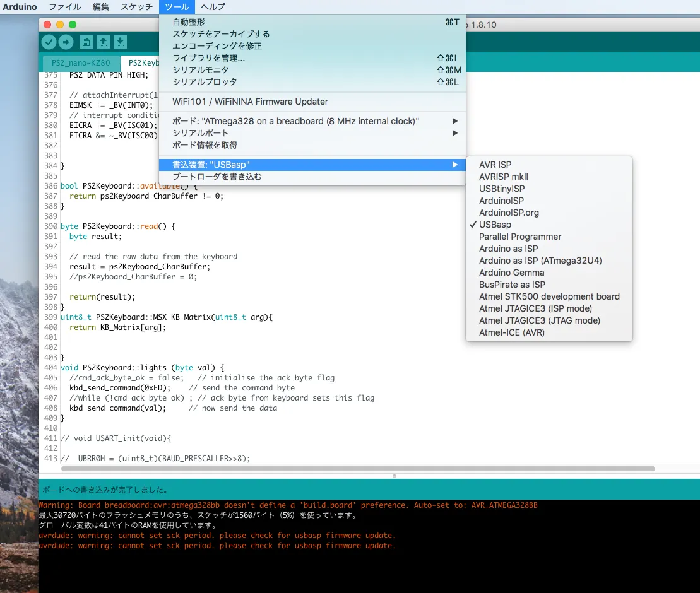The height and width of the screenshot is (593, 700).
Task: Choose Arduino Gemma programmer
Action: [x=549, y=273]
